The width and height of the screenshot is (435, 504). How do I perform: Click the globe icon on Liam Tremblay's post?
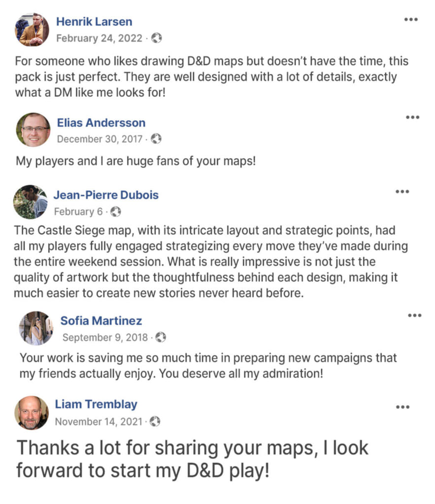click(x=155, y=422)
